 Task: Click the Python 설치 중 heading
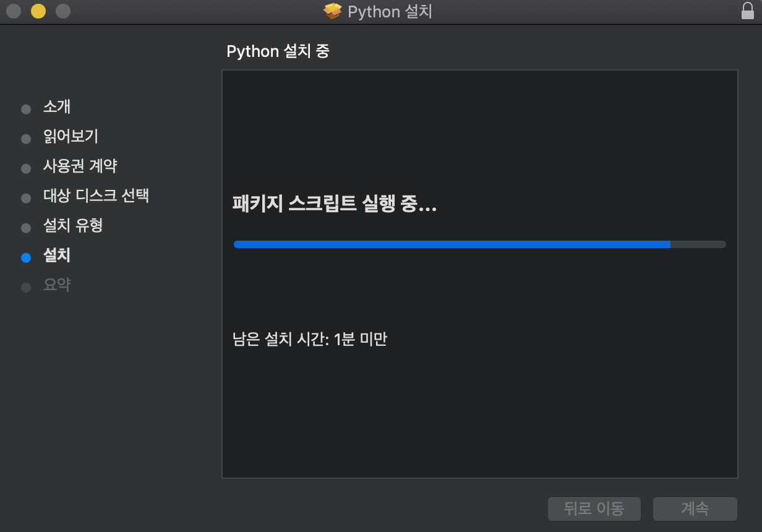click(x=278, y=51)
